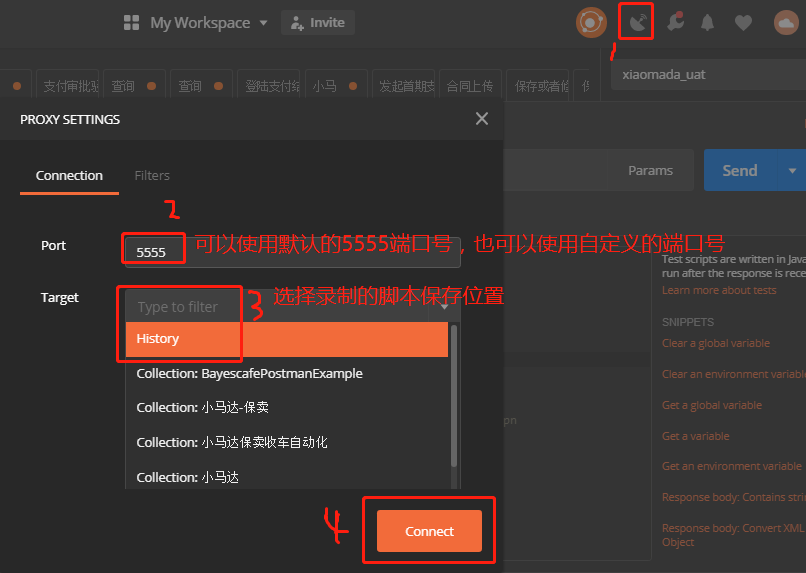Image resolution: width=806 pixels, height=573 pixels.
Task: Click the heart icon in header
Action: (743, 23)
